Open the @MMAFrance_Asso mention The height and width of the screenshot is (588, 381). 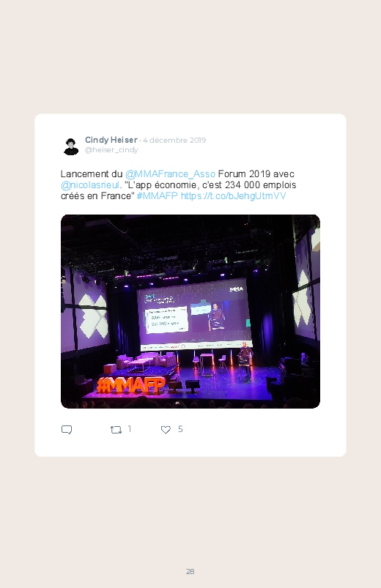pyautogui.click(x=170, y=174)
